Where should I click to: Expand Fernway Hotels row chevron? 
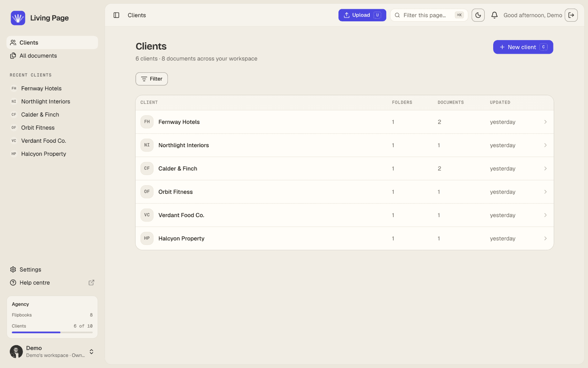tap(545, 122)
